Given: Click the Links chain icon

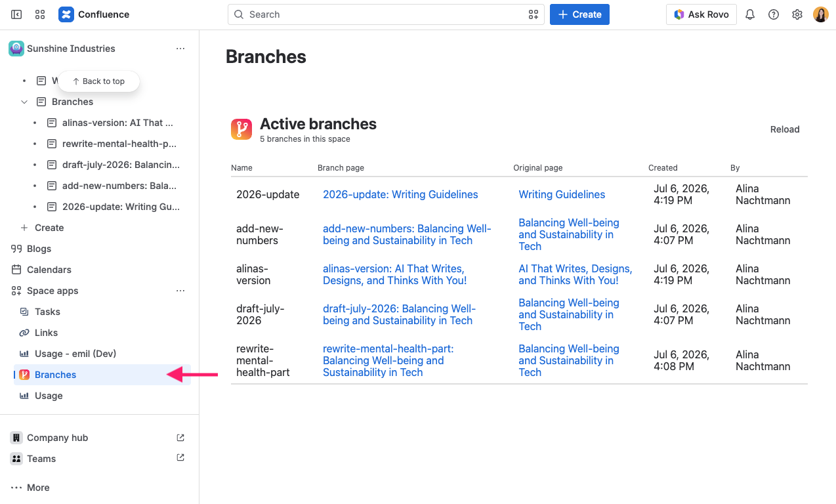Looking at the screenshot, I should click(24, 333).
